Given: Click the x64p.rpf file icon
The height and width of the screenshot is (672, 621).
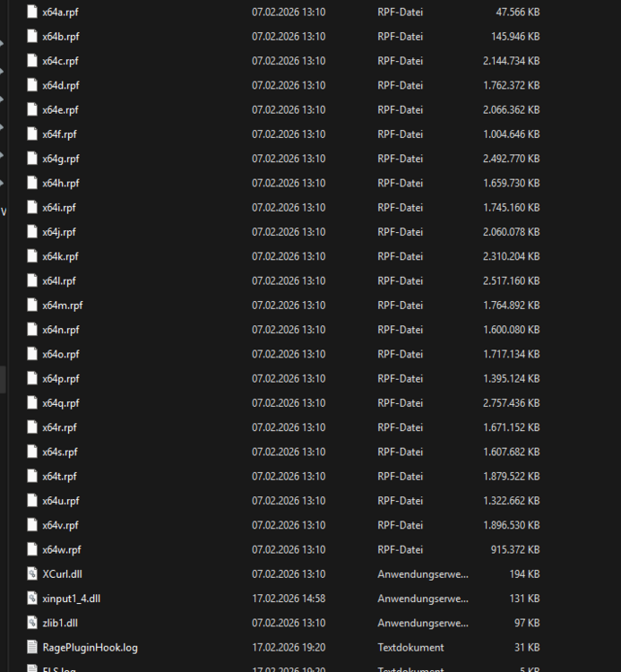Looking at the screenshot, I should (x=32, y=378).
